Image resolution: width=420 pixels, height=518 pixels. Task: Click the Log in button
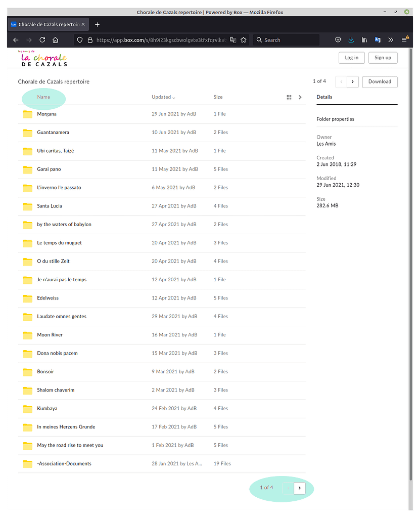coord(352,58)
